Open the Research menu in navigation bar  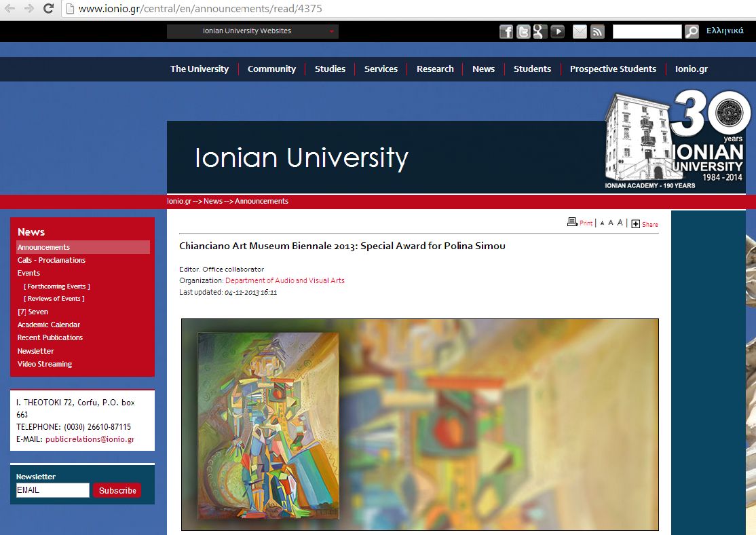click(435, 69)
